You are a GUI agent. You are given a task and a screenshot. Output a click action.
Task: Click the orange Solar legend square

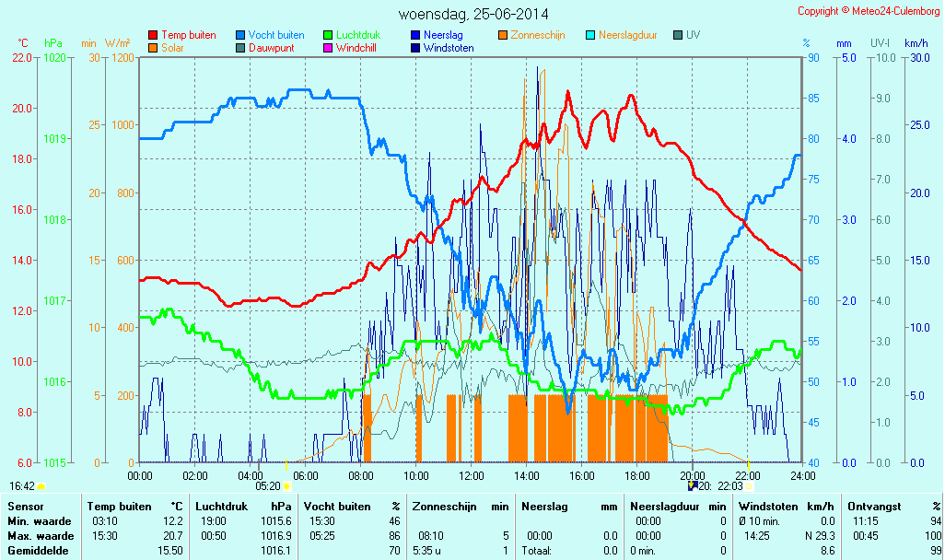pyautogui.click(x=152, y=48)
